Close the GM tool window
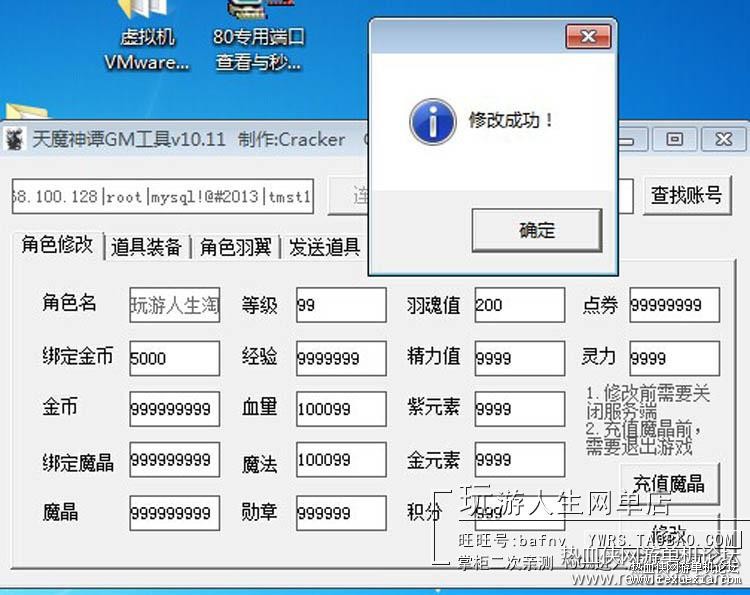 pyautogui.click(x=724, y=139)
